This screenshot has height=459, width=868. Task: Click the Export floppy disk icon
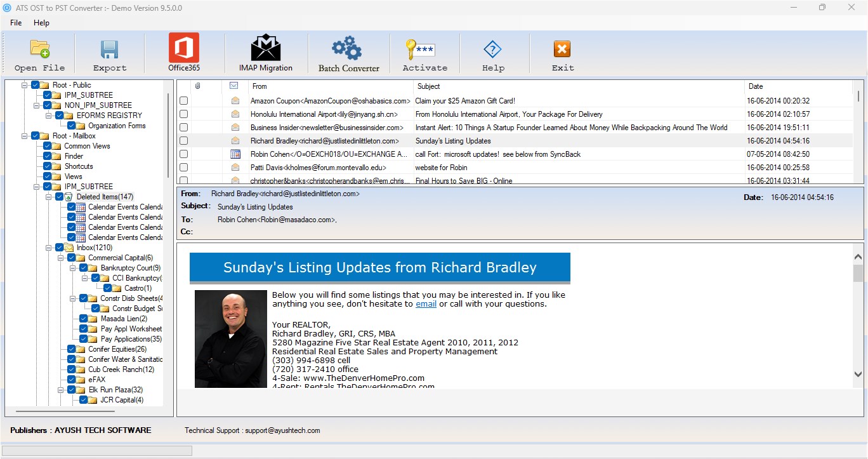coord(110,50)
